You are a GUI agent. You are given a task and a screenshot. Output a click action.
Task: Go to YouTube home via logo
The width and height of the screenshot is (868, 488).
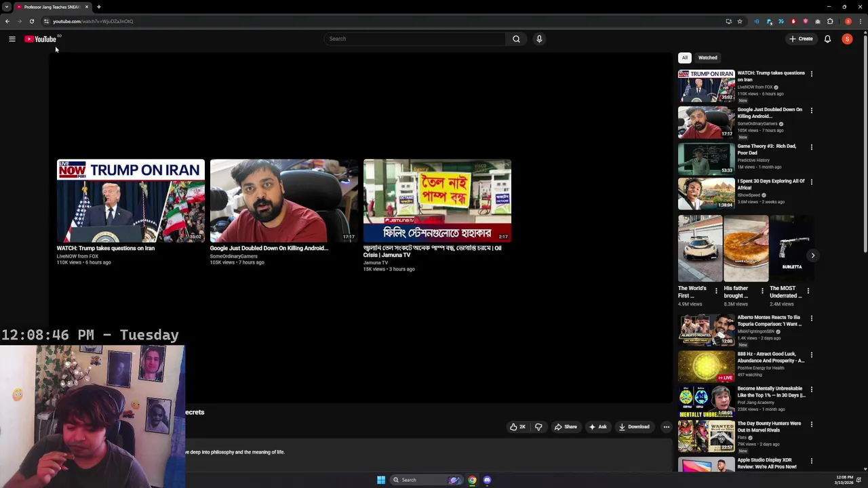pyautogui.click(x=41, y=39)
